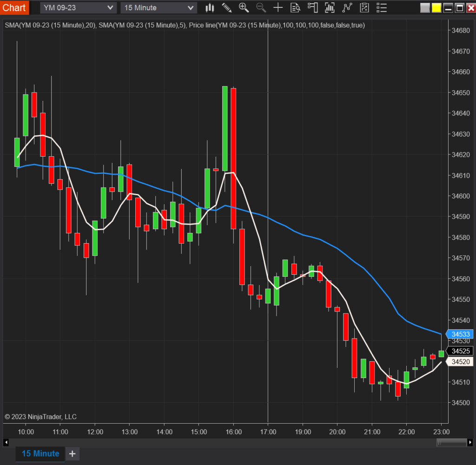The width and height of the screenshot is (476, 465).
Task: Open the data box icon
Action: [x=295, y=7]
